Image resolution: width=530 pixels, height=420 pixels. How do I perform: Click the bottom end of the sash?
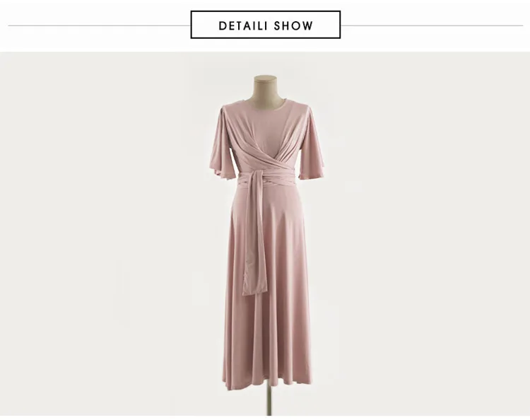pyautogui.click(x=254, y=288)
